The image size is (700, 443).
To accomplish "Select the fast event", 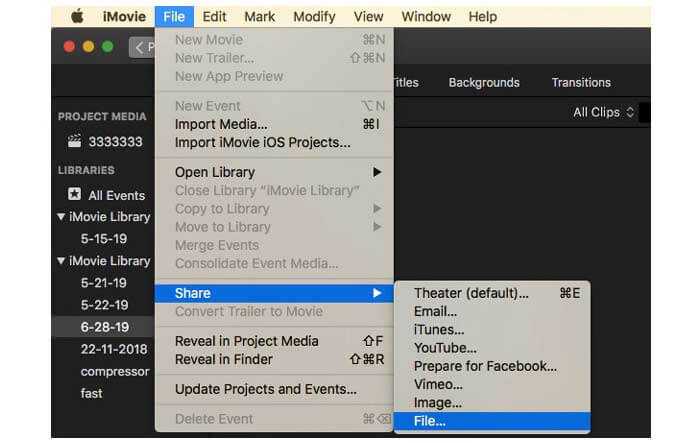I will [x=92, y=393].
